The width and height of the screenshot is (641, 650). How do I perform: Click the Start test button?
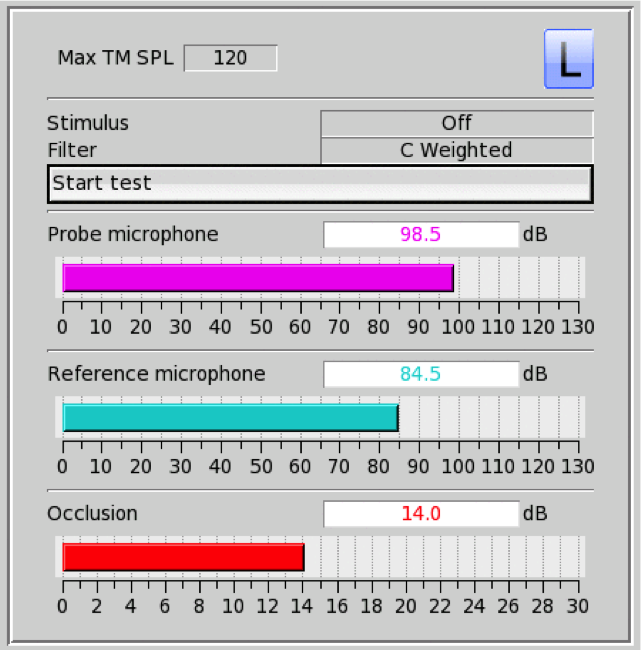pos(320,184)
